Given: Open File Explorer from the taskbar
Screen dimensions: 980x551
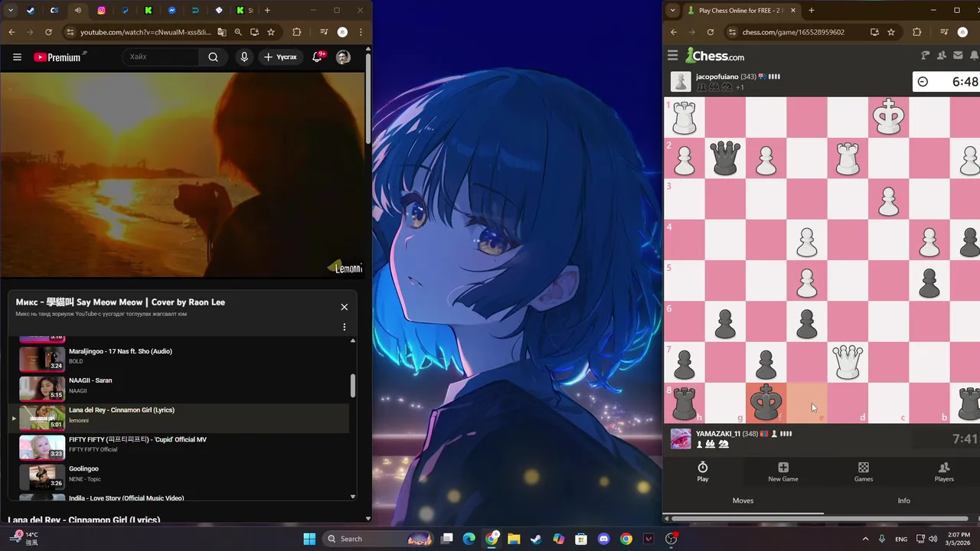Looking at the screenshot, I should tap(514, 539).
